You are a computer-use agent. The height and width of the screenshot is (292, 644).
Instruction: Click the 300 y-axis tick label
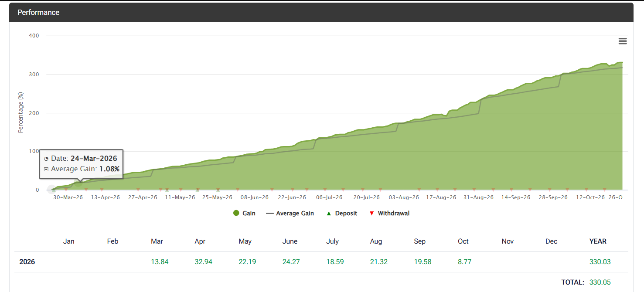[x=34, y=74]
